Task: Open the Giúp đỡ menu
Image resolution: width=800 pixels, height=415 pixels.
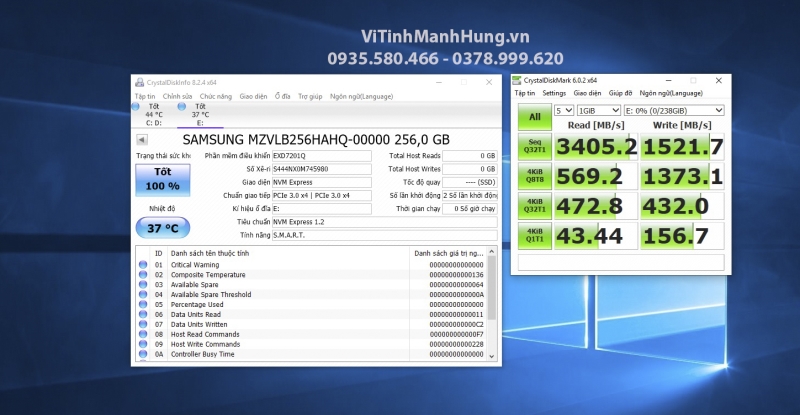Action: (620, 93)
